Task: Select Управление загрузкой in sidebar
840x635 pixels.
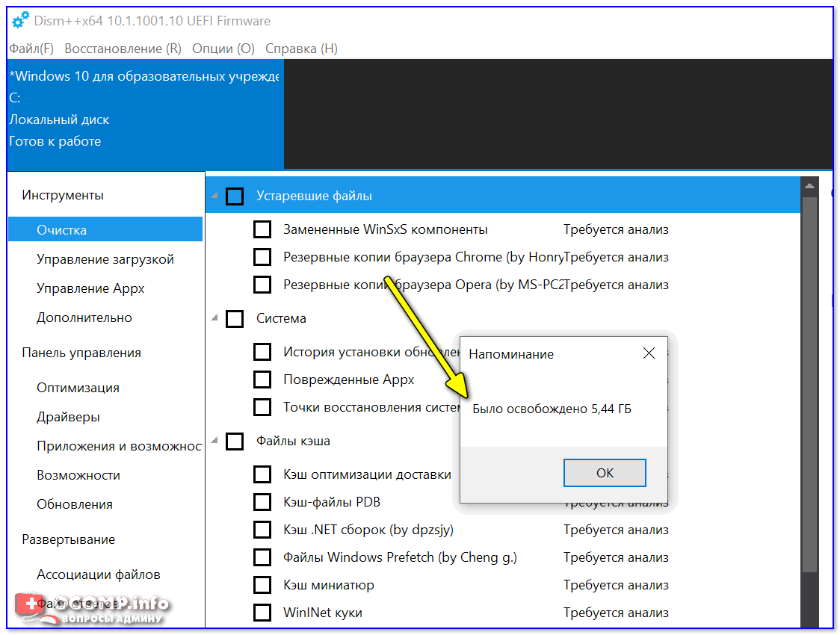Action: pyautogui.click(x=105, y=259)
